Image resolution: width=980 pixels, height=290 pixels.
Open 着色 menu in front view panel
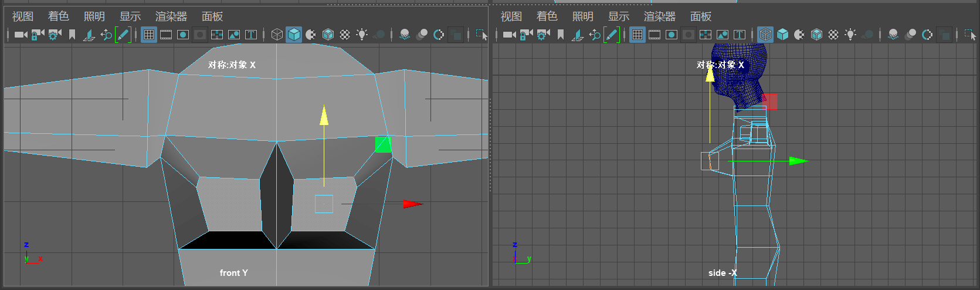[x=59, y=16]
